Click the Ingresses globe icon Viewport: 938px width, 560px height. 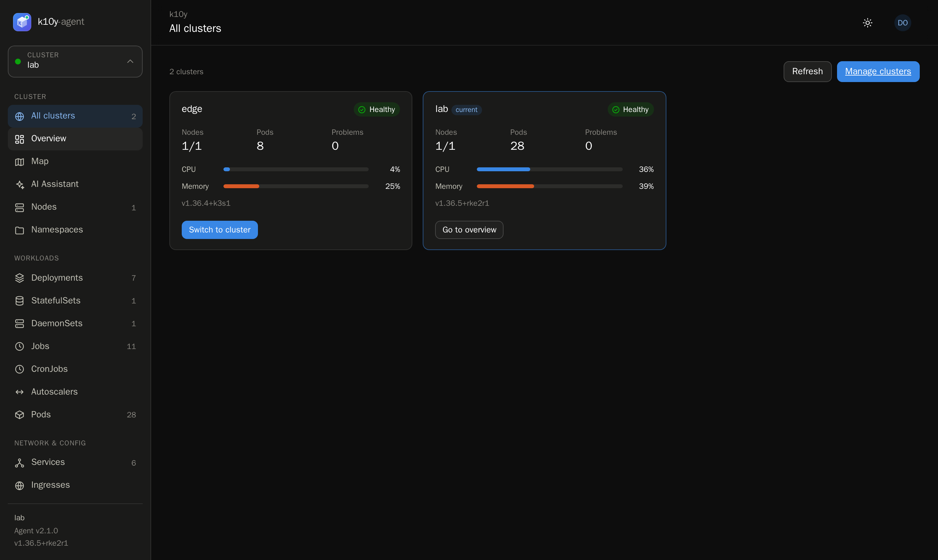pos(20,485)
